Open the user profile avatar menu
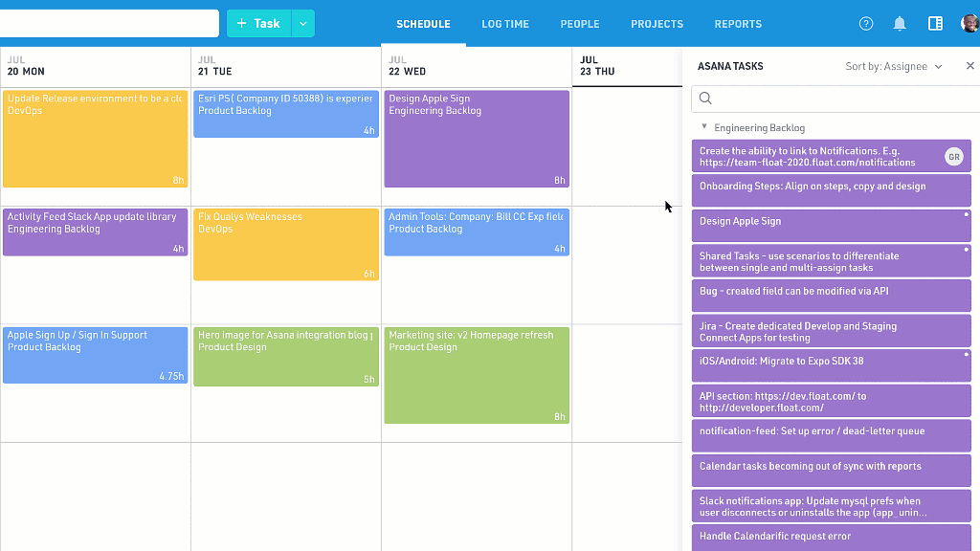Viewport: 980px width, 551px height. click(969, 24)
